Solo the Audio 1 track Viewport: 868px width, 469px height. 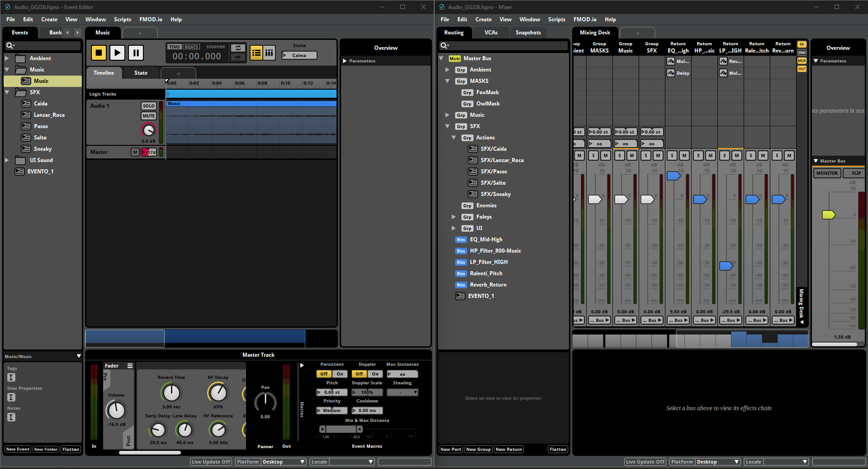[x=149, y=106]
